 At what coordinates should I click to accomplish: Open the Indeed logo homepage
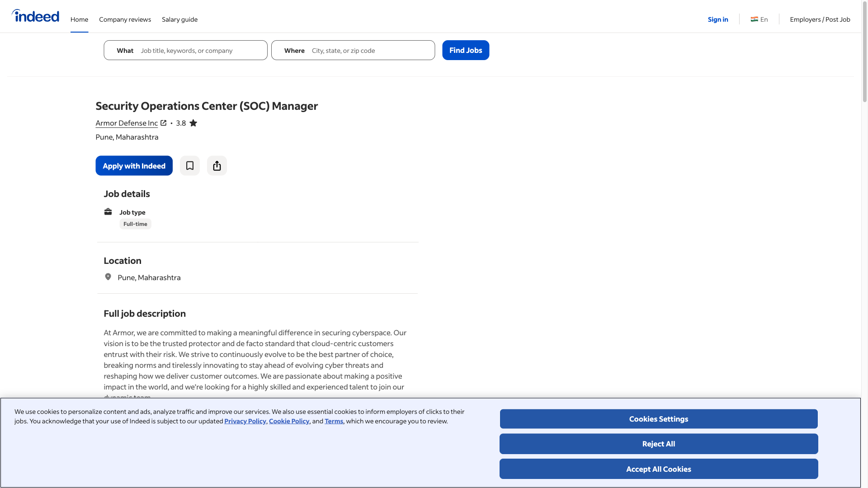tap(35, 16)
